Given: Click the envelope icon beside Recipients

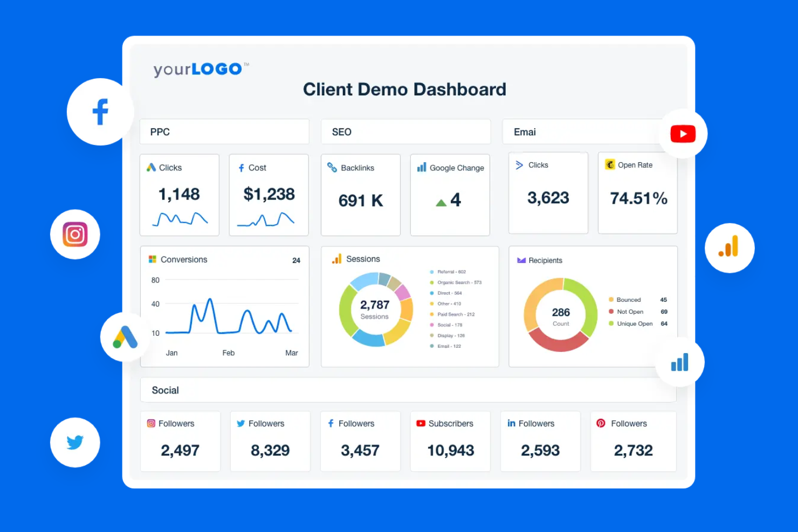Looking at the screenshot, I should tap(521, 260).
